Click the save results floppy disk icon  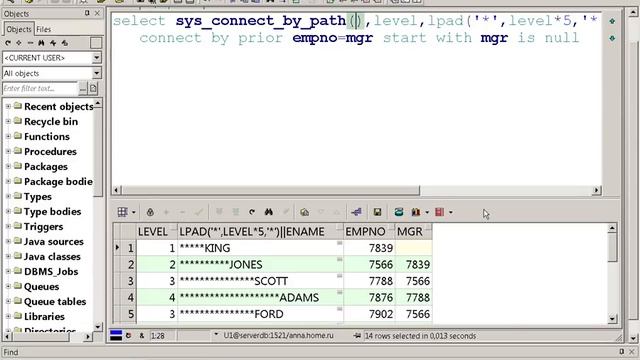click(x=377, y=212)
